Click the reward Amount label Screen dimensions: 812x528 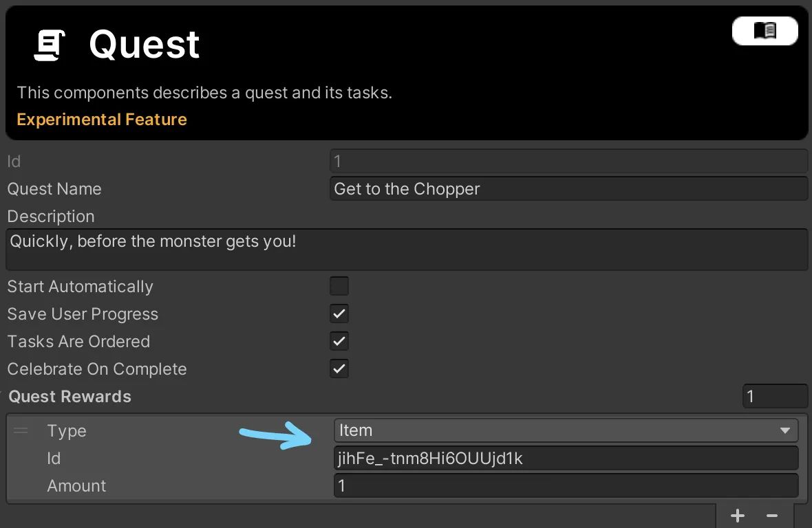coord(76,485)
